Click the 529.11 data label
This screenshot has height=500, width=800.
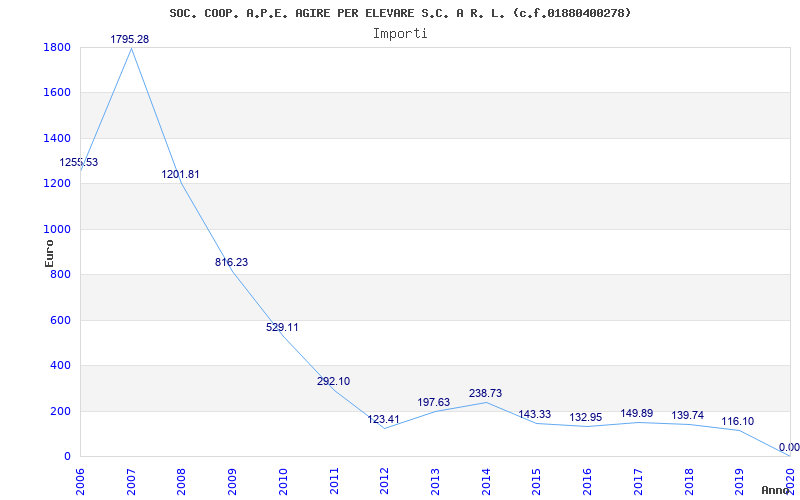[282, 328]
